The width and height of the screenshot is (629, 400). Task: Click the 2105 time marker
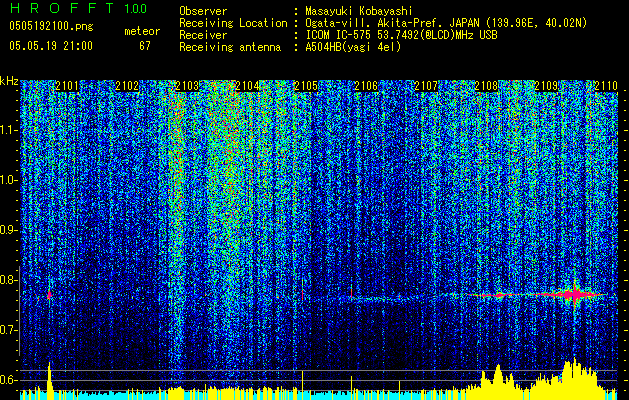tap(306, 86)
